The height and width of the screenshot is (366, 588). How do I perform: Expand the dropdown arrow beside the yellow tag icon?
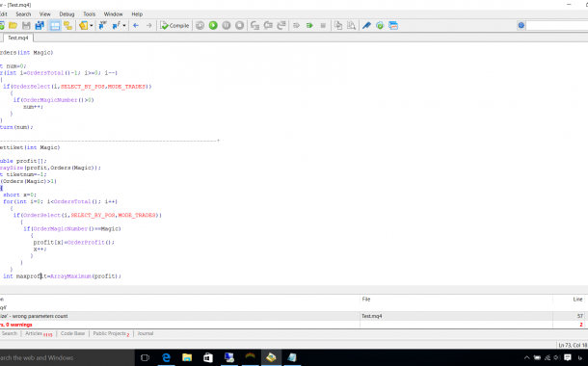[92, 25]
